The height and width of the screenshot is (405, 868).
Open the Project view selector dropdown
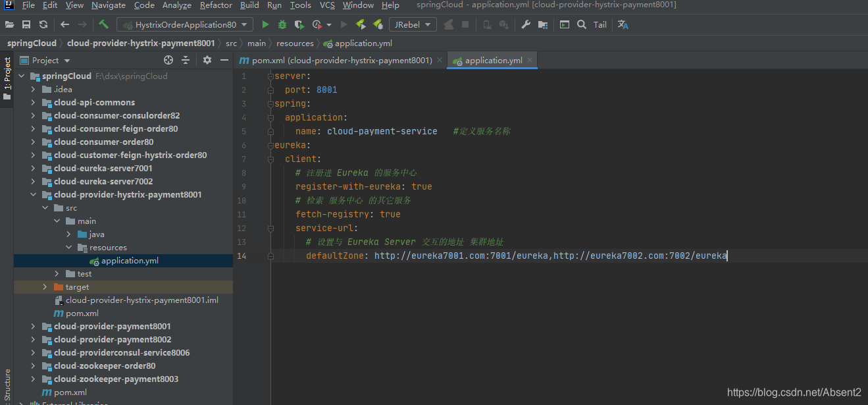pyautogui.click(x=67, y=61)
